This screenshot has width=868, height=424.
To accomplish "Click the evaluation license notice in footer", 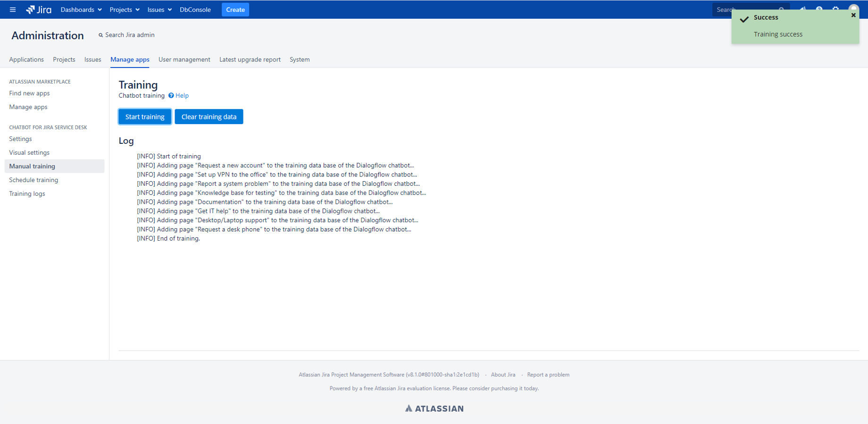I will 434,389.
